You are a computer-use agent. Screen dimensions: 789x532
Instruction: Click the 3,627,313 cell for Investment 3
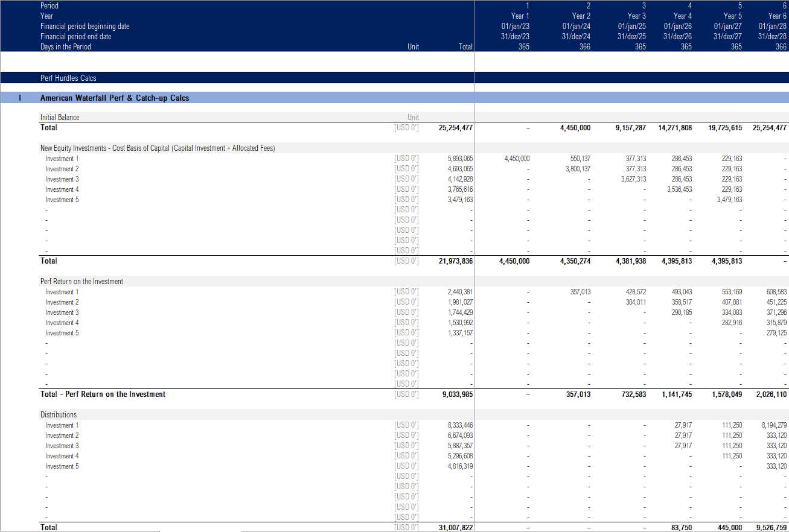click(633, 179)
